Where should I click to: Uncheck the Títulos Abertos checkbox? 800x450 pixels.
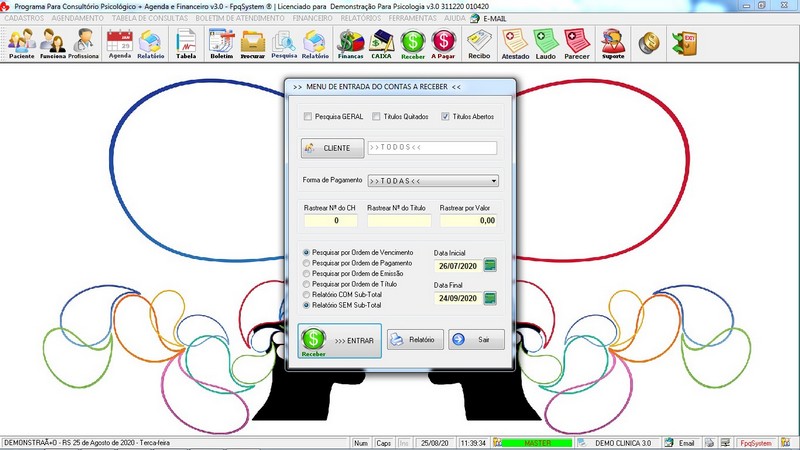point(445,116)
